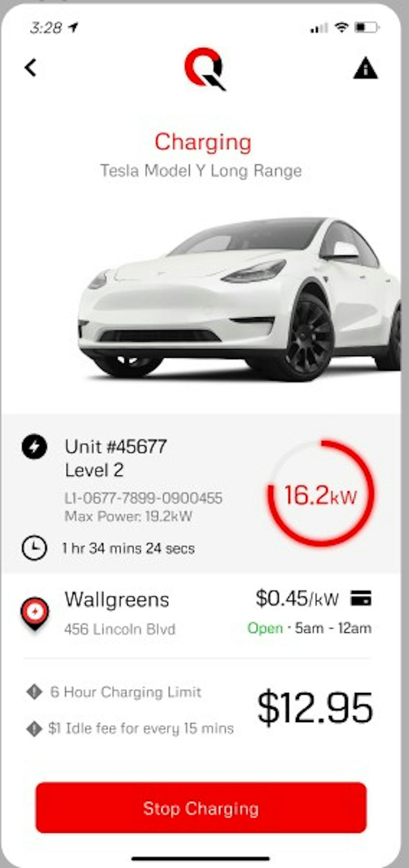Tap the battery indicator in status bar
Image resolution: width=409 pixels, height=868 pixels.
[x=366, y=27]
